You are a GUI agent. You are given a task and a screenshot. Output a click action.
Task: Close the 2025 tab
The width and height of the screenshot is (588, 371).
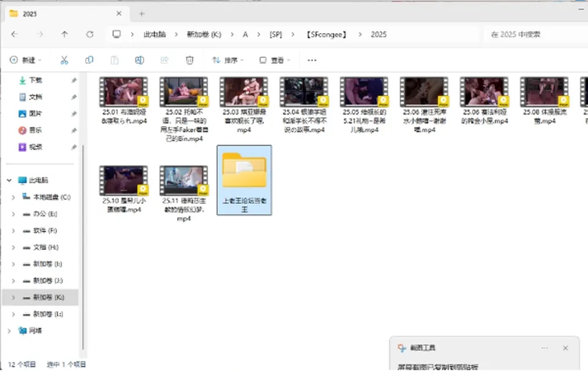[x=119, y=13]
